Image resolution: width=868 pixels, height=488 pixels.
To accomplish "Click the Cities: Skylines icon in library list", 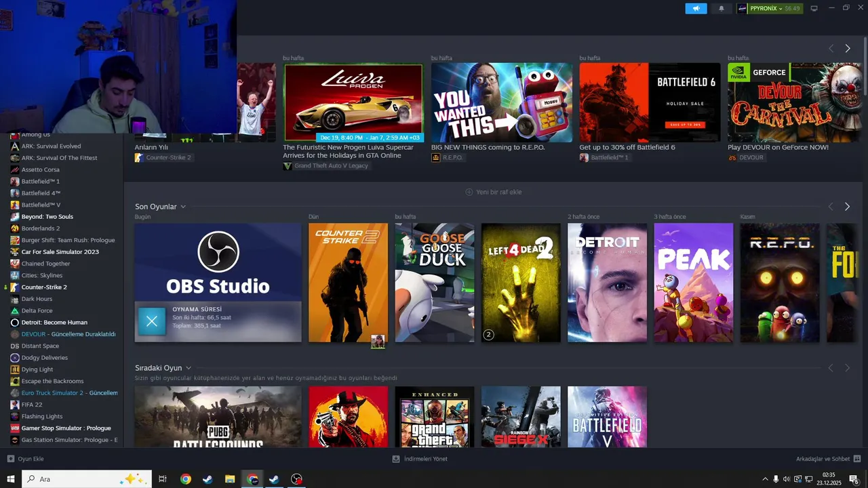I will (15, 275).
